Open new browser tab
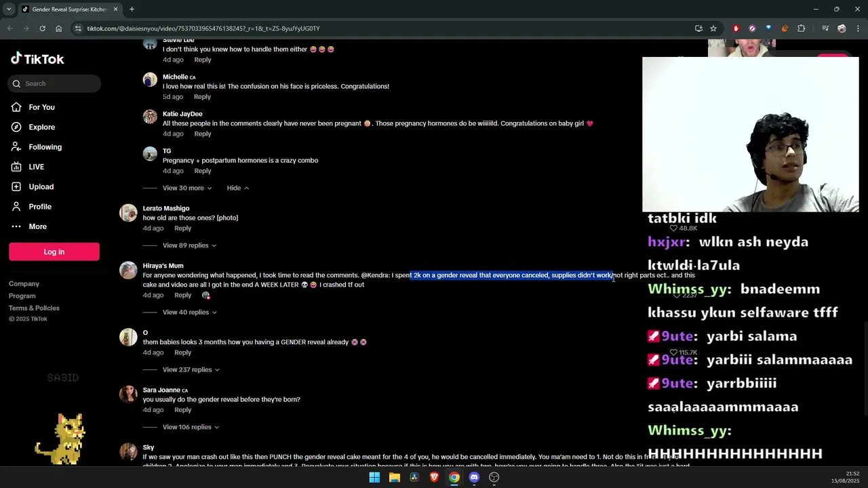The height and width of the screenshot is (488, 868). (132, 9)
